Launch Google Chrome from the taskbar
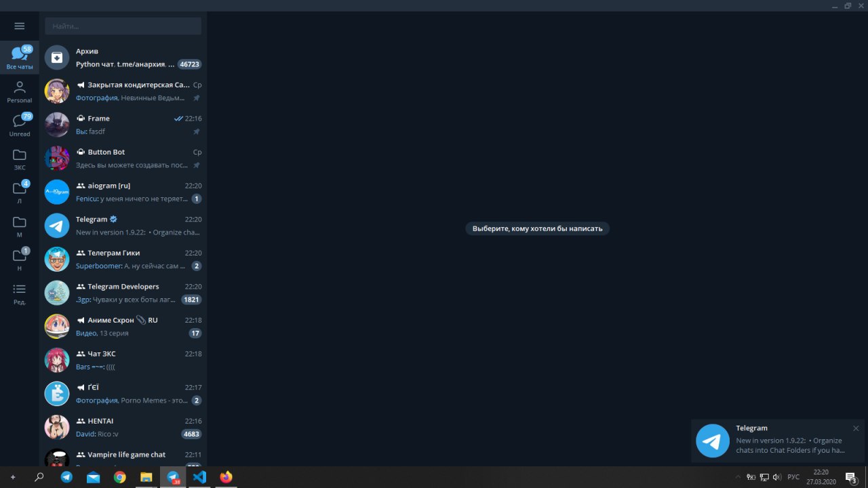 click(x=119, y=477)
